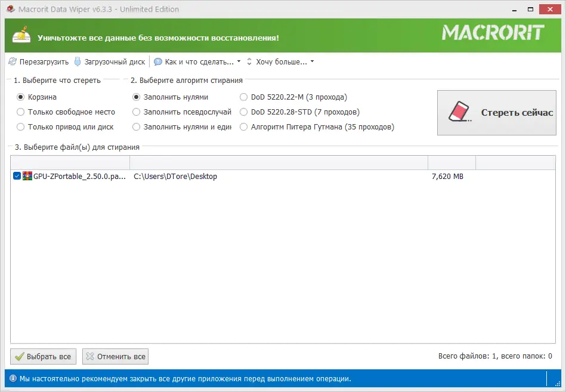The height and width of the screenshot is (392, 566).
Task: Click the speech bubble help icon
Action: click(157, 61)
